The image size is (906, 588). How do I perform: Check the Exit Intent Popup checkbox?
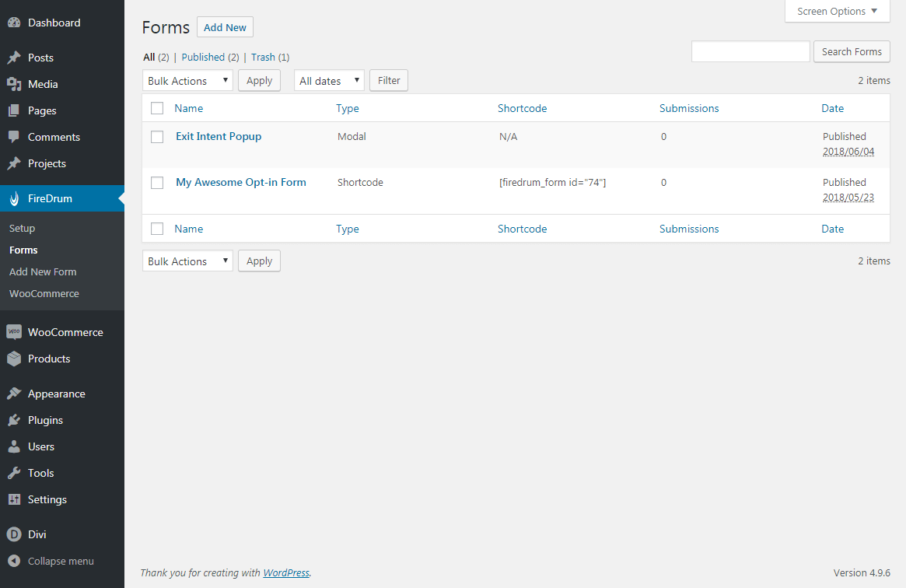coord(157,137)
